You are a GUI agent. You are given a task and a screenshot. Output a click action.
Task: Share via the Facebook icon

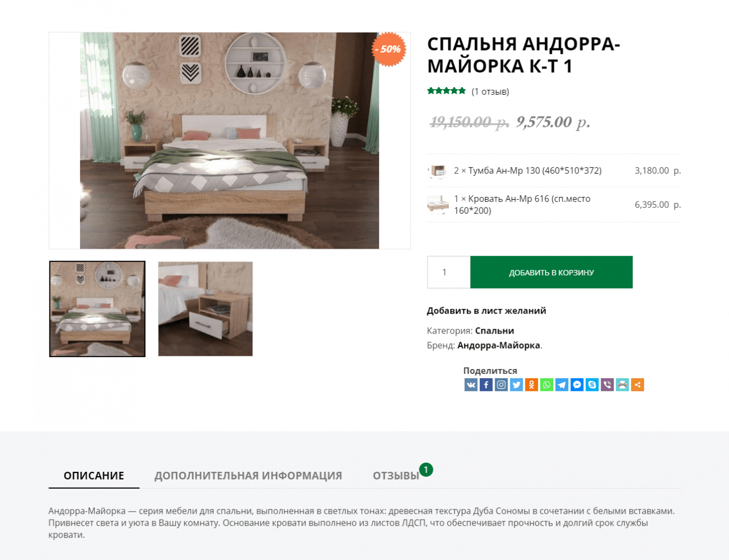[x=486, y=385]
